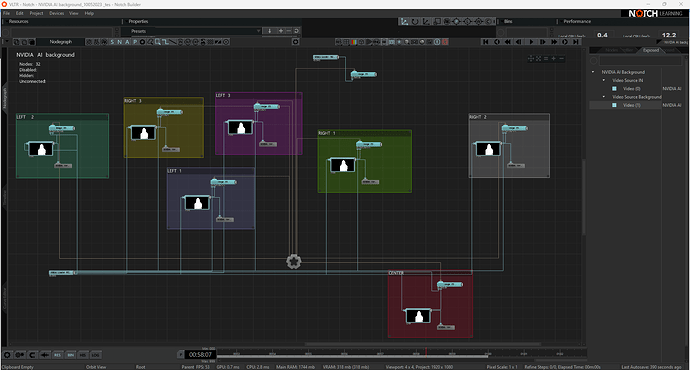Toggle the N letter button in nodegraph toolbar
This screenshot has width=690, height=370.
pos(119,42)
